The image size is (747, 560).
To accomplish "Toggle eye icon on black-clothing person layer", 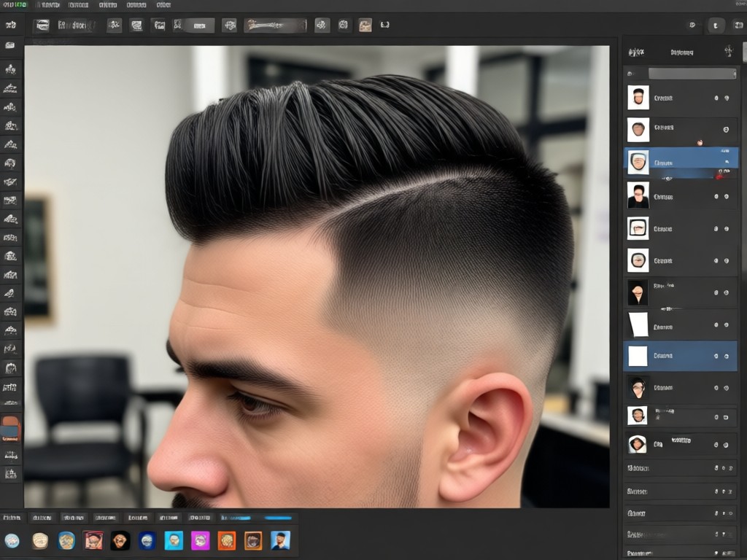I will click(x=727, y=197).
